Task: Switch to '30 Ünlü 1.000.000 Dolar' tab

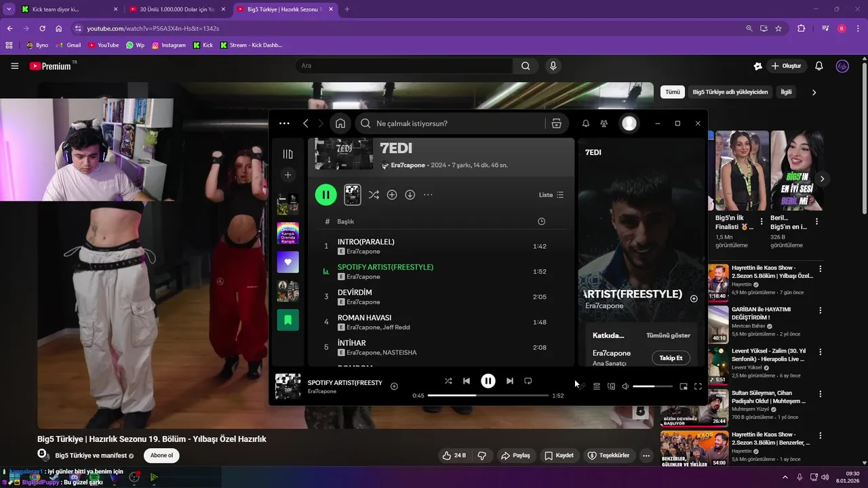Action: click(177, 9)
